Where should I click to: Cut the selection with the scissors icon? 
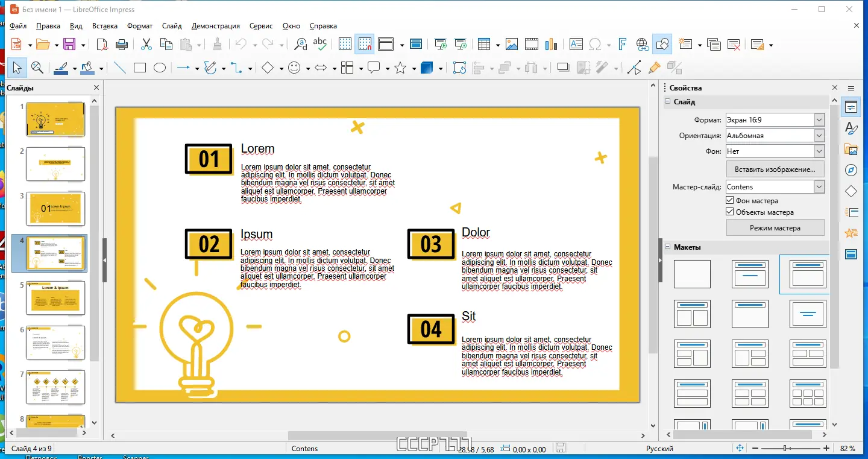[x=146, y=44]
